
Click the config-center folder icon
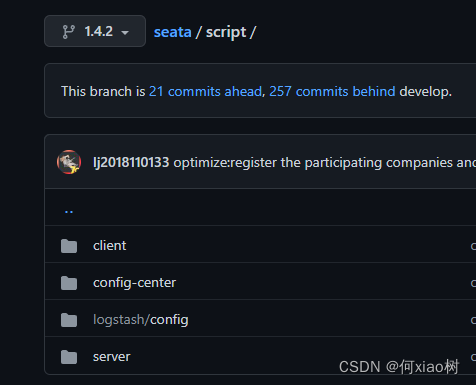point(69,283)
